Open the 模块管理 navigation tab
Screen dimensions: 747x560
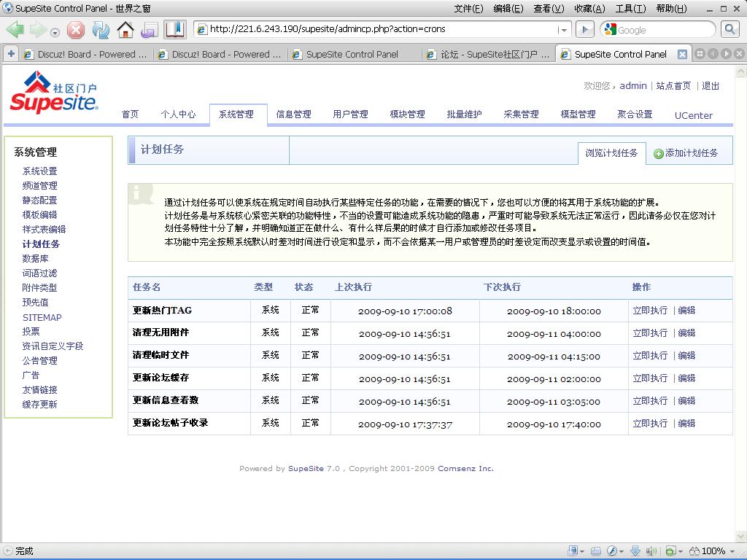(x=407, y=114)
